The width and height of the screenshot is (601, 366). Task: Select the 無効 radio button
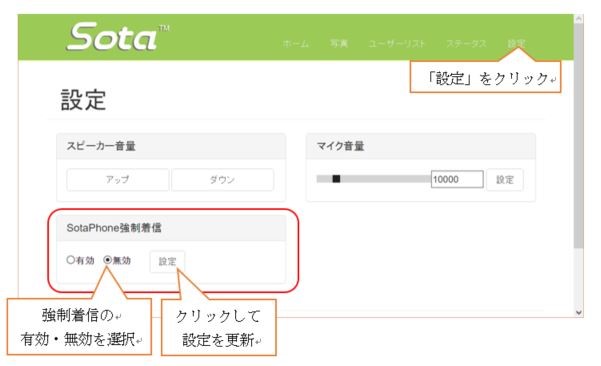coord(108,260)
